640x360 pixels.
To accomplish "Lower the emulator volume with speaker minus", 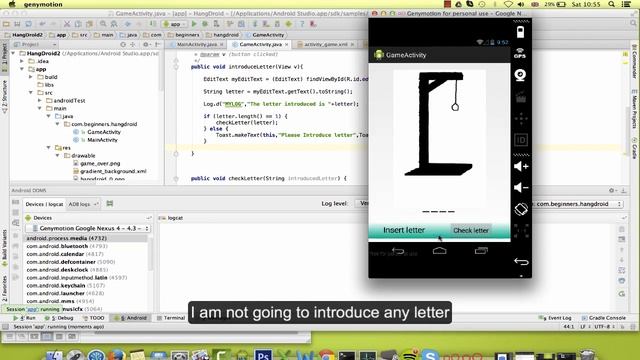I will pyautogui.click(x=521, y=187).
